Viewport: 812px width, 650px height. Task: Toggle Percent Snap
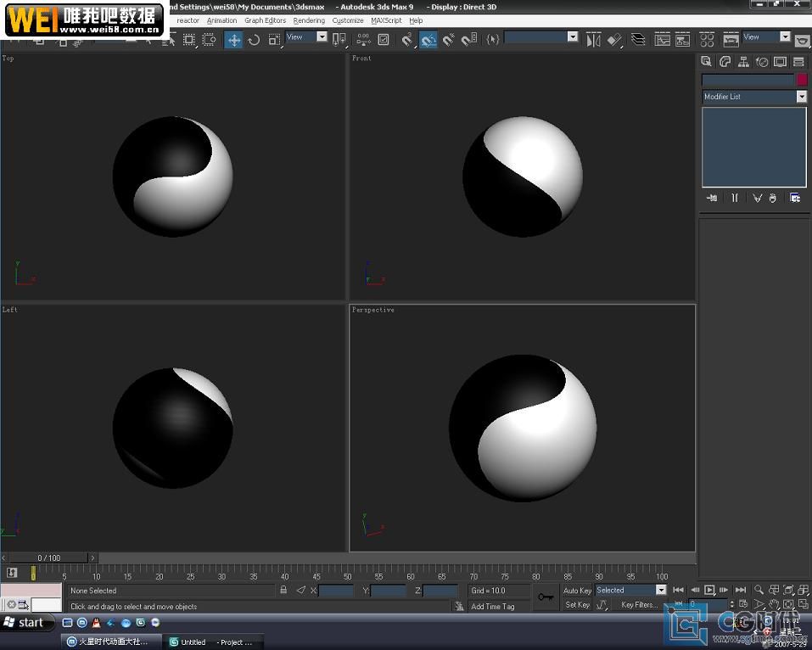pos(449,40)
